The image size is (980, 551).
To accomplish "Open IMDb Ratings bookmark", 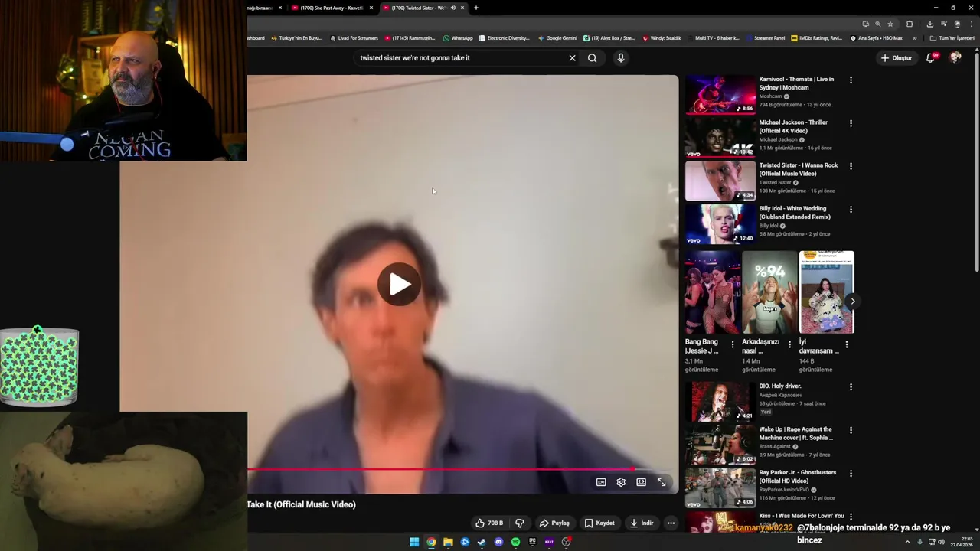I will pos(817,38).
